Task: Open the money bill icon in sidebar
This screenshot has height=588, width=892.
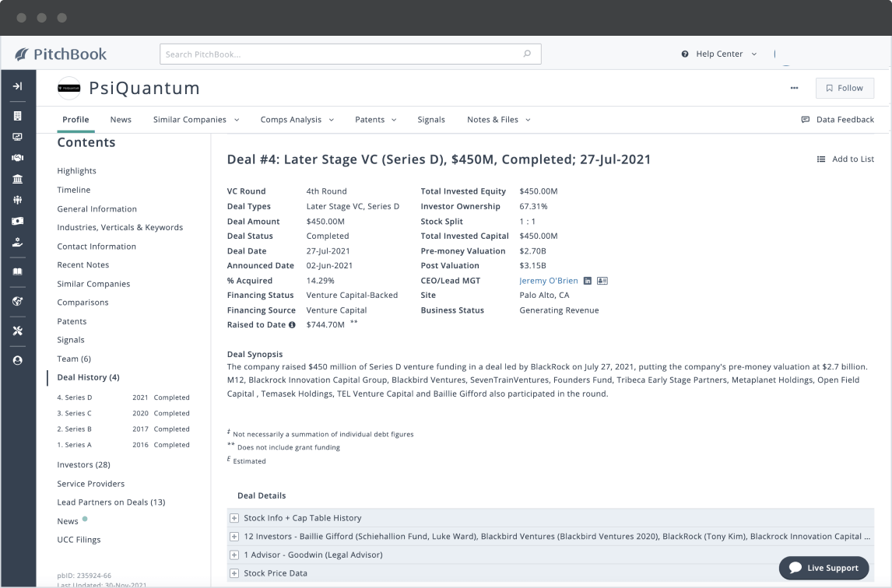Action: [x=18, y=221]
